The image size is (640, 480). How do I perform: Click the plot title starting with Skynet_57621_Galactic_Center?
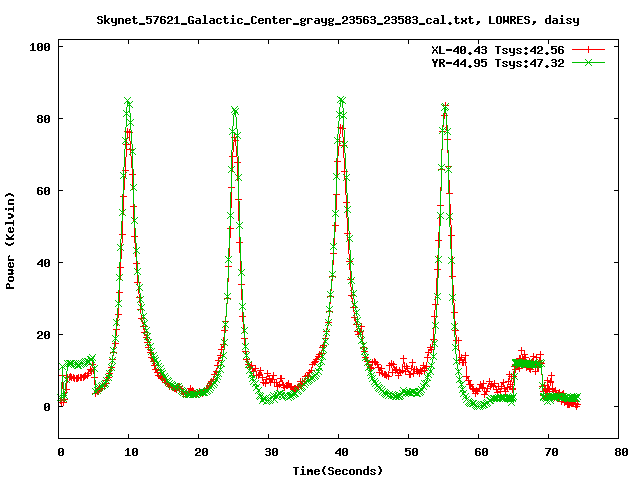338,20
